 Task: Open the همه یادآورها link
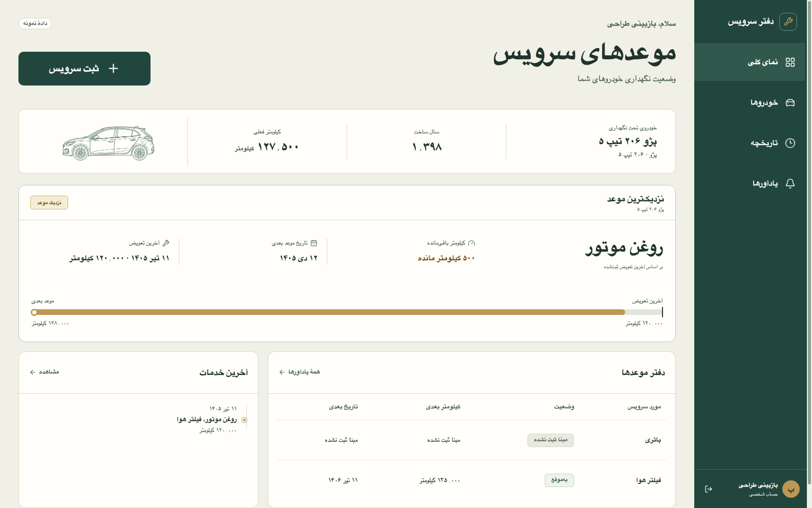click(300, 372)
